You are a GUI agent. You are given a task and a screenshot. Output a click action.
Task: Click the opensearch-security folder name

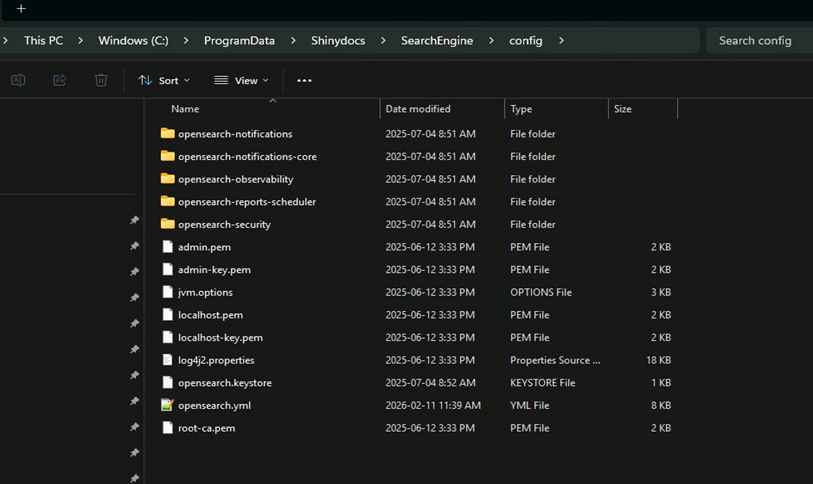coord(225,224)
